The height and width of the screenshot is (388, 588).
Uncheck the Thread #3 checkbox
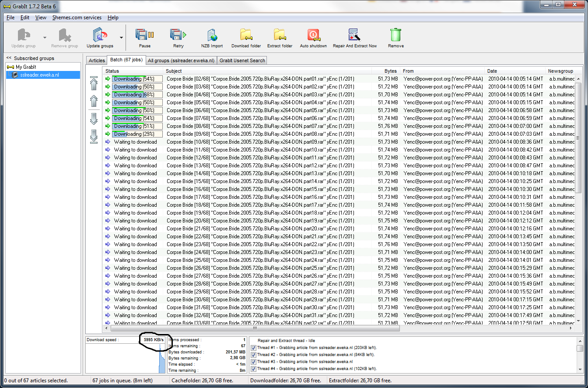254,362
